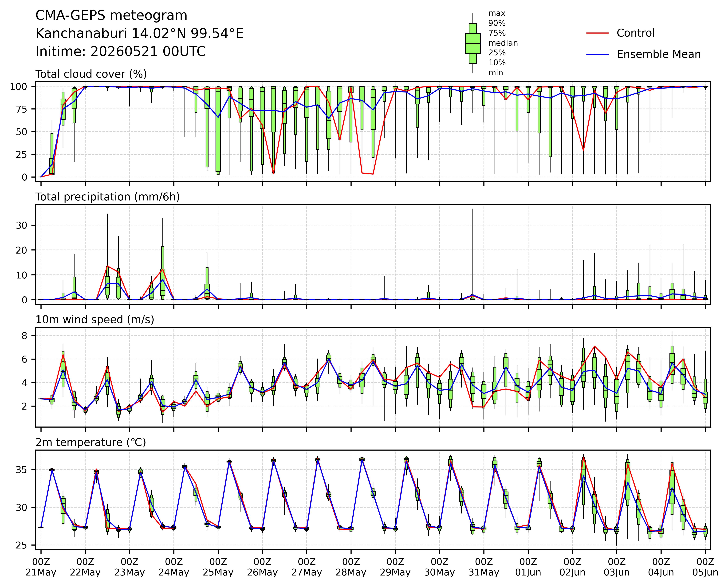Click the red Control legend line
The height and width of the screenshot is (587, 728).
click(598, 33)
